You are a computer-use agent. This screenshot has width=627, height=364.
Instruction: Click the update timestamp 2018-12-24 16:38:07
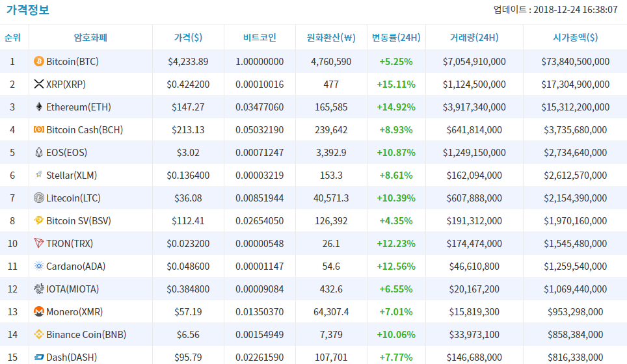coord(576,10)
